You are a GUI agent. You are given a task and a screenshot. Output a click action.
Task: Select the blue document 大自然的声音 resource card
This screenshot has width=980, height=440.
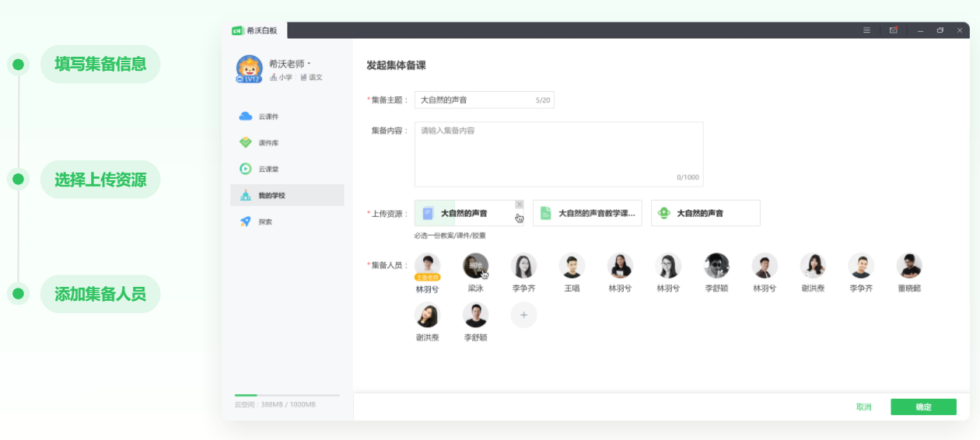469,213
